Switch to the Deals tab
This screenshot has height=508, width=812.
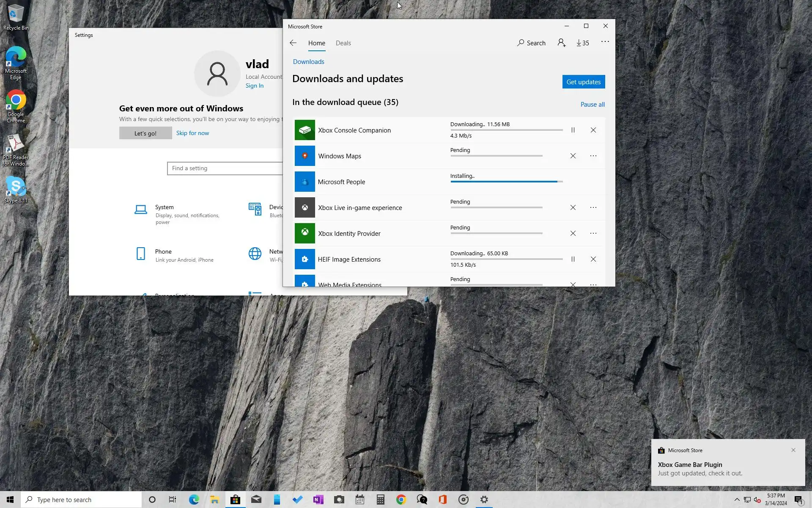click(343, 43)
